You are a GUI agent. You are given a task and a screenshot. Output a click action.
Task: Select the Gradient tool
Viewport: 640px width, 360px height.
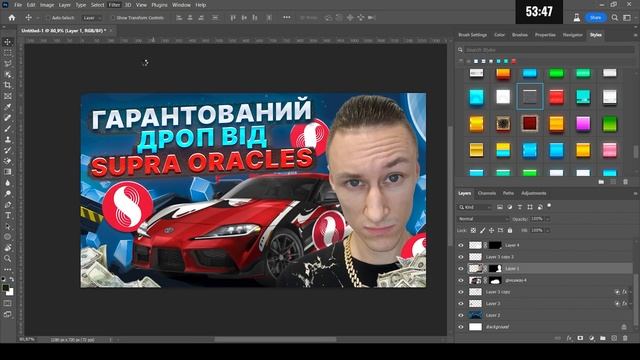coord(8,172)
